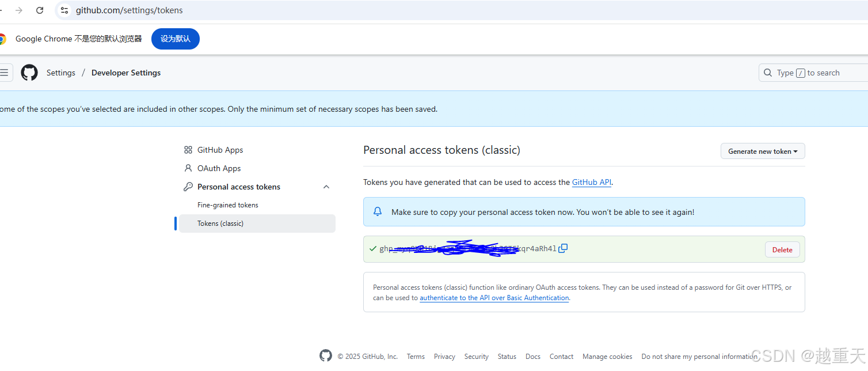Go to Settings breadcrumb
The height and width of the screenshot is (371, 868).
(x=61, y=73)
